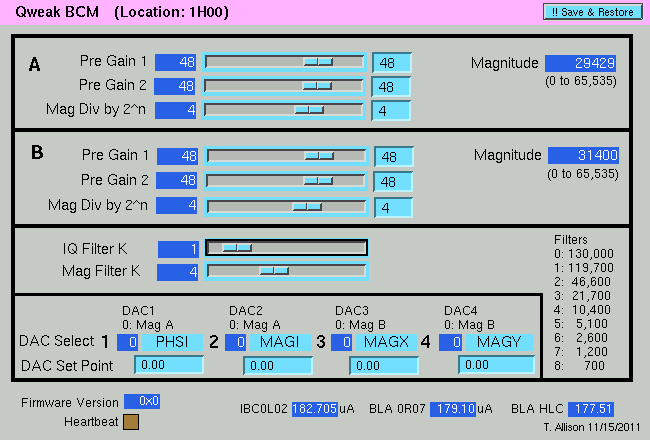Click the BLA 0R07 value 179.10
This screenshot has height=440, width=650.
coord(453,409)
